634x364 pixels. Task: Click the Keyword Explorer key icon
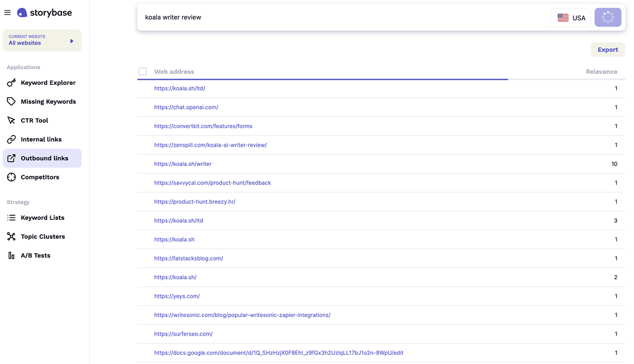pos(11,82)
